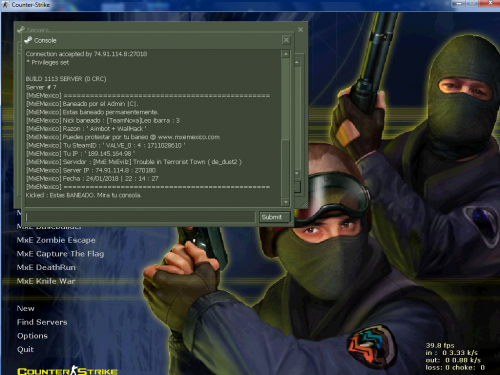Screen dimensions: 500x375
Task: Click the Servers list scroll up arrow
Action: (297, 62)
